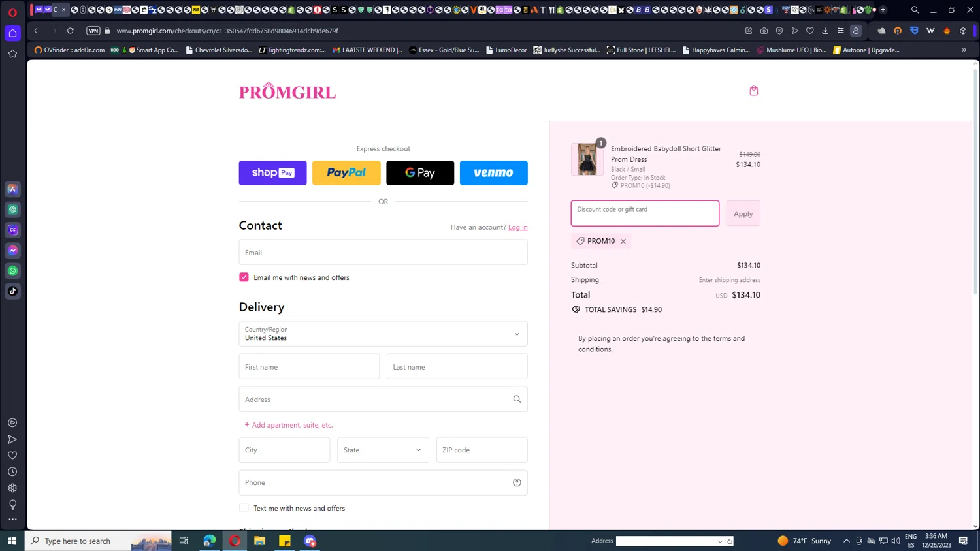Open downloads arrow in address bar
980x551 pixels.
825,31
